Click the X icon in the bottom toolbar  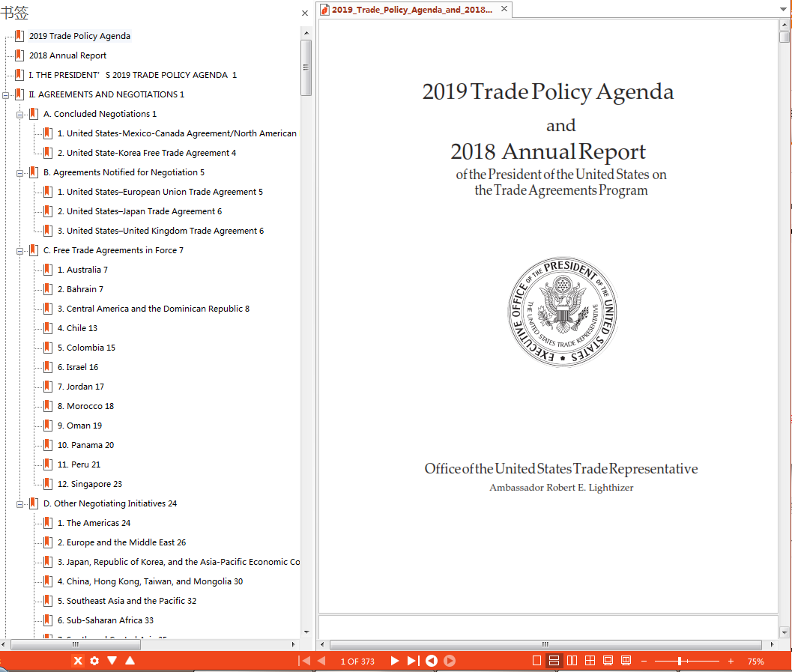tap(78, 660)
